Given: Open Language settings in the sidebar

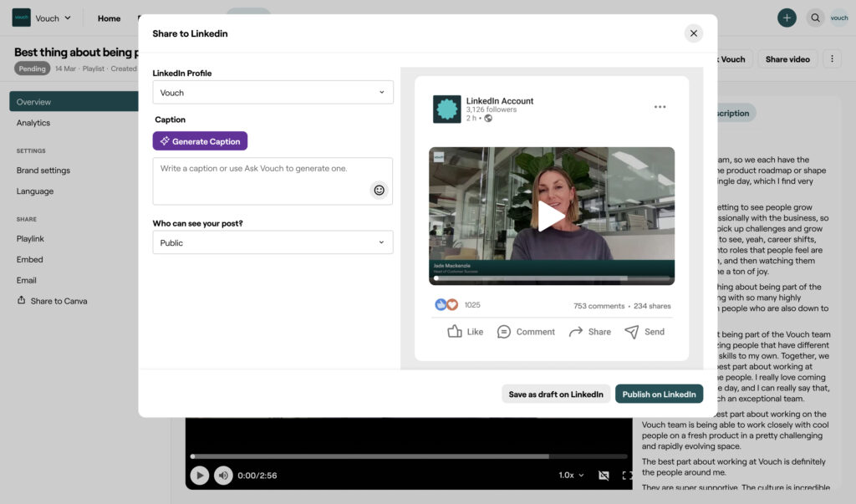Looking at the screenshot, I should pos(35,191).
